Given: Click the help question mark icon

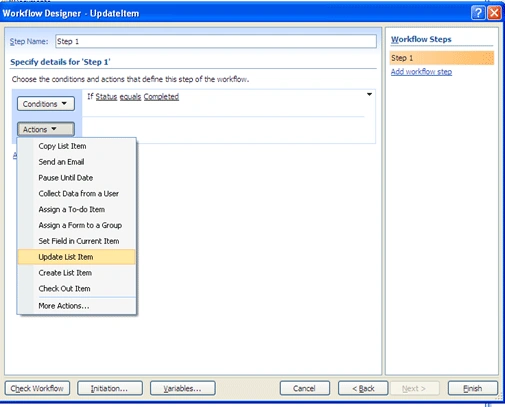Looking at the screenshot, I should (478, 13).
